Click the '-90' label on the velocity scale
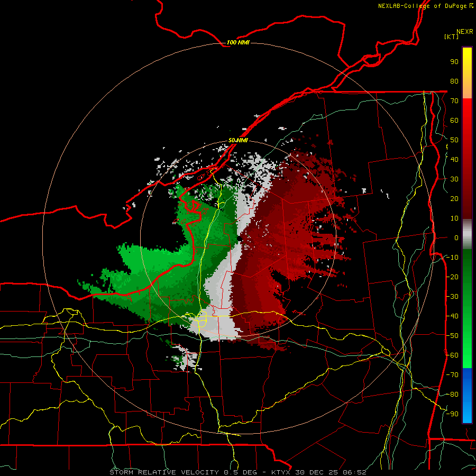 coord(452,414)
